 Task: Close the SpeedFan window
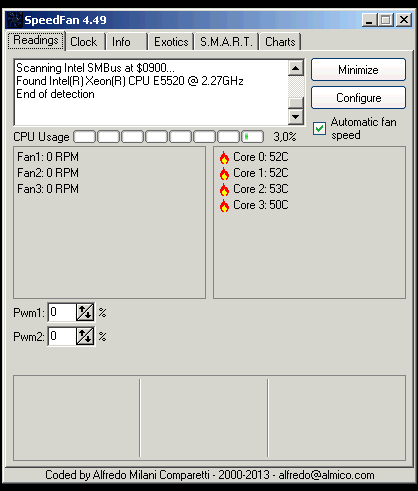(x=404, y=20)
